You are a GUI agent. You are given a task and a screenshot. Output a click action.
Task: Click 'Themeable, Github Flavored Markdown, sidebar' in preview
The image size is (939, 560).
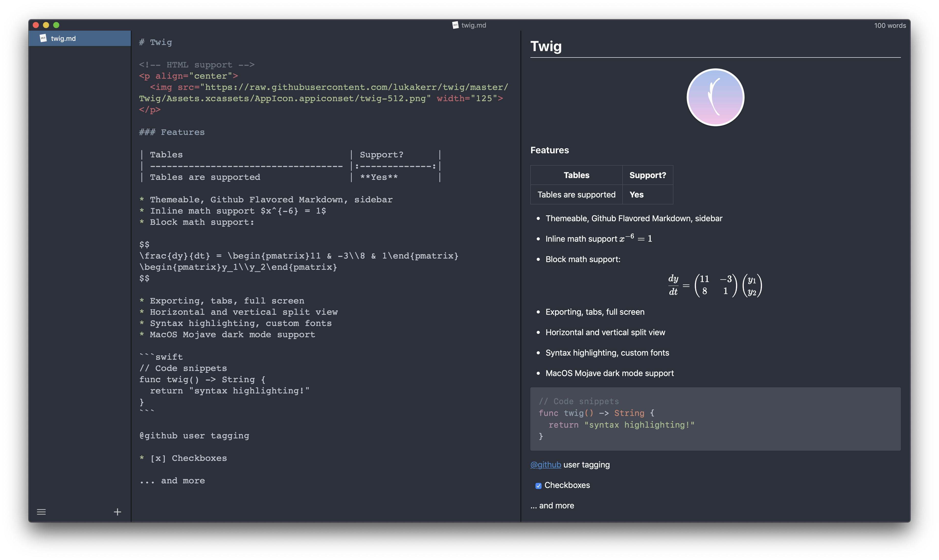pyautogui.click(x=634, y=218)
